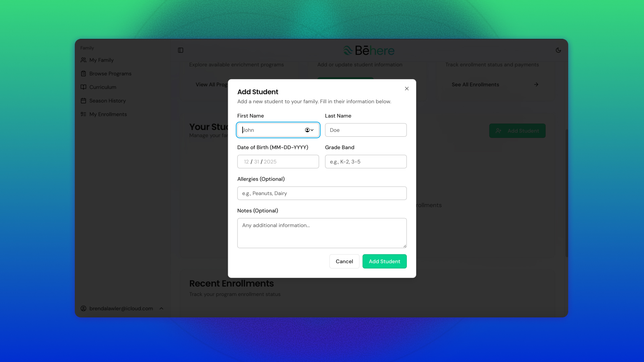
Task: Close the Add Student dialog
Action: click(407, 88)
